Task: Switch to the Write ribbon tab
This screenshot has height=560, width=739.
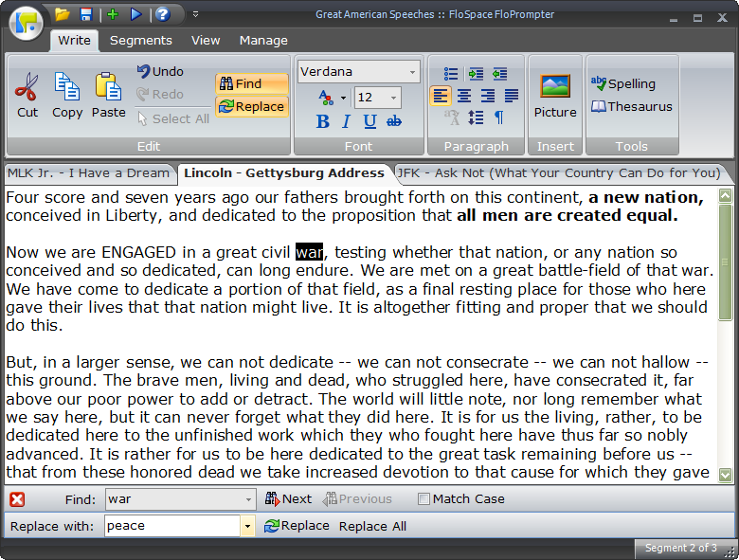Action: click(74, 41)
